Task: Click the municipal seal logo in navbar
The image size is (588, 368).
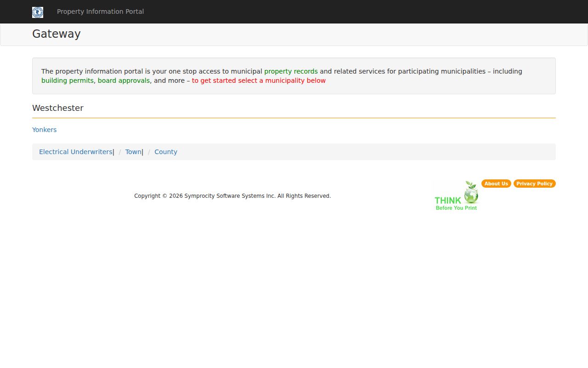Action: [38, 12]
